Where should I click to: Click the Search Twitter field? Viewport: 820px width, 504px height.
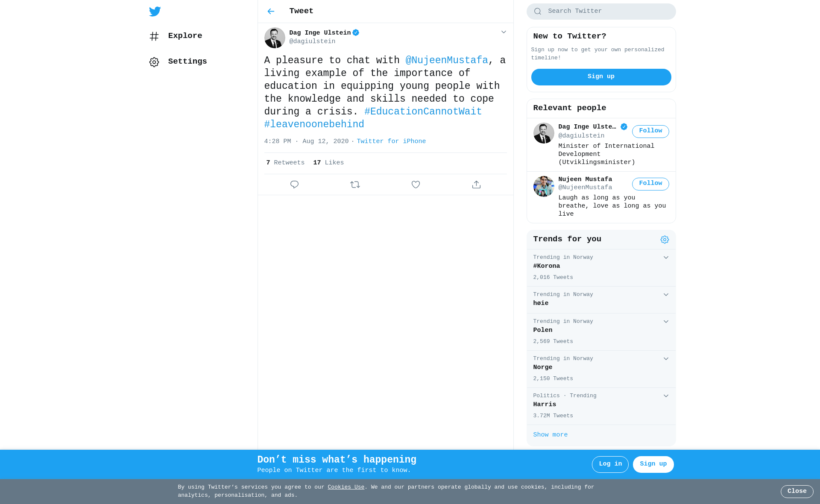pyautogui.click(x=601, y=12)
